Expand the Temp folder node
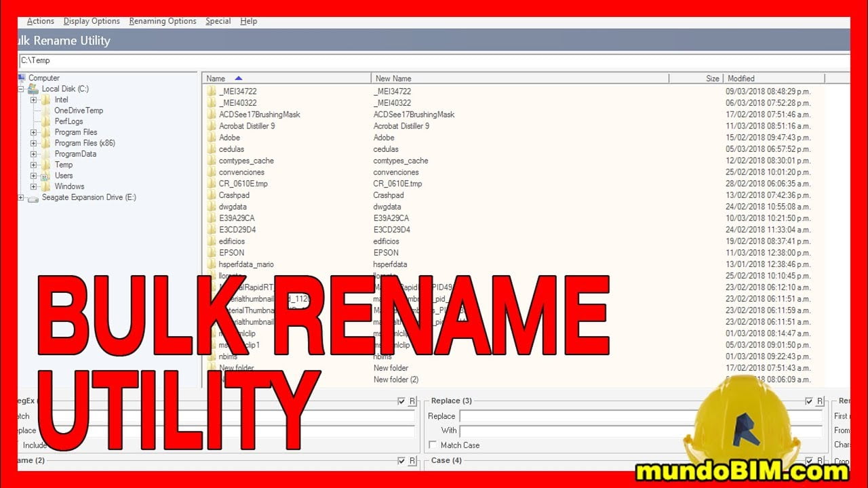The height and width of the screenshot is (488, 868). click(33, 165)
